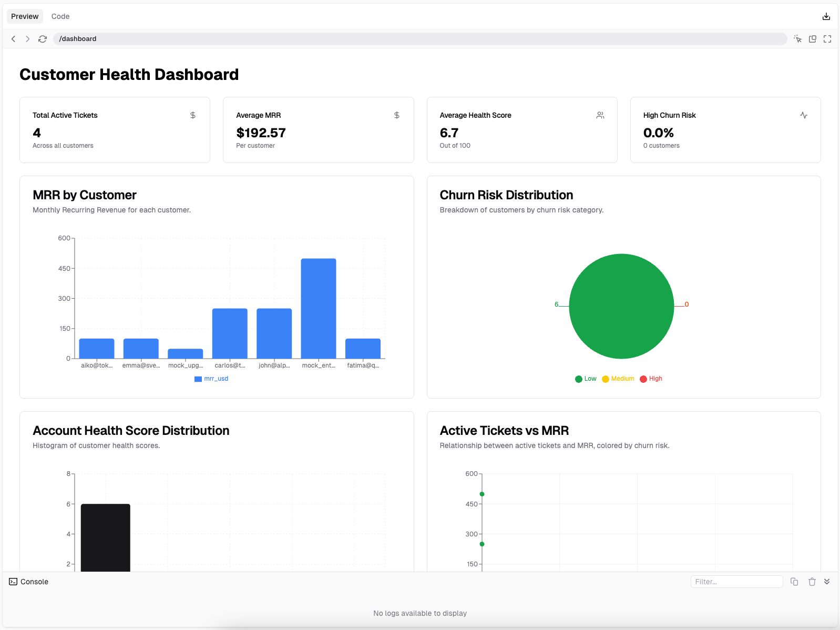Click '0 customers' subtitle
Viewport: 840px width, 630px height.
[x=661, y=146]
